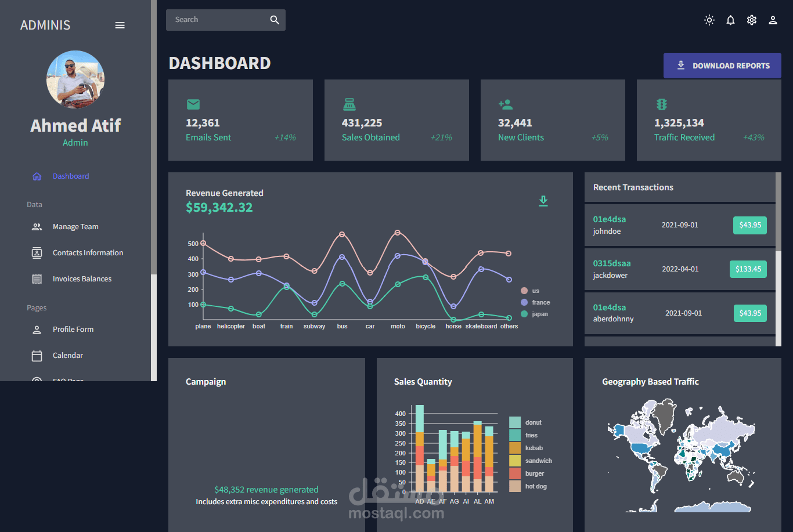Click the Calendar icon in sidebar
This screenshot has width=793, height=532.
37,356
